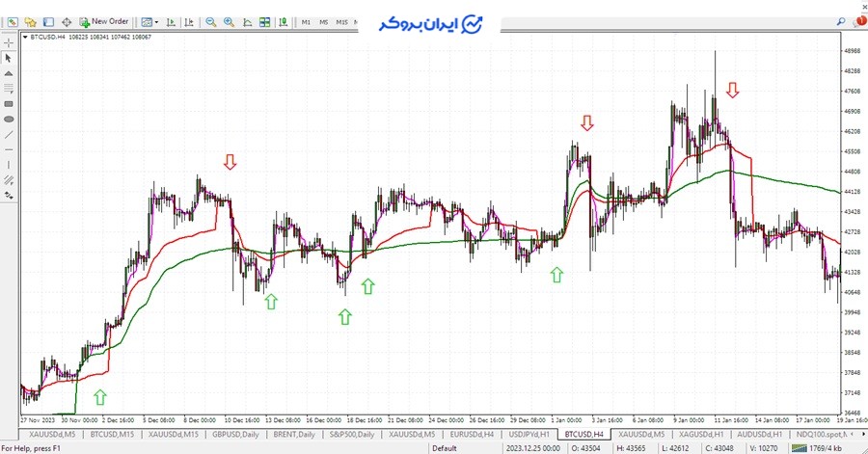
Task: Select the crosshair tool
Action: 9,43
